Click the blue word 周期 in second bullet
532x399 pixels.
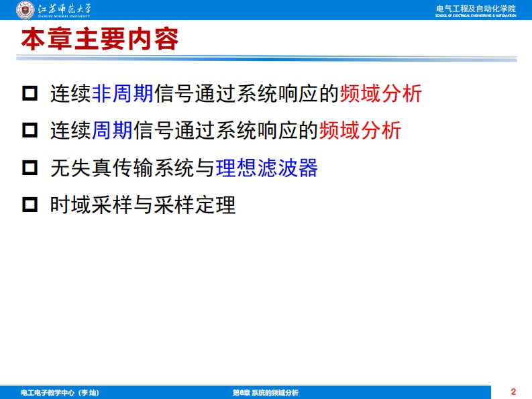tap(112, 130)
